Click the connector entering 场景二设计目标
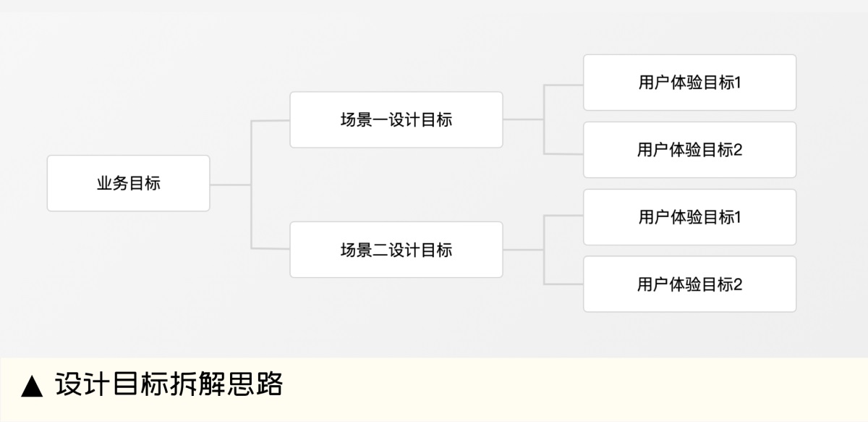Screen dimensions: 868x422 pos(271,249)
